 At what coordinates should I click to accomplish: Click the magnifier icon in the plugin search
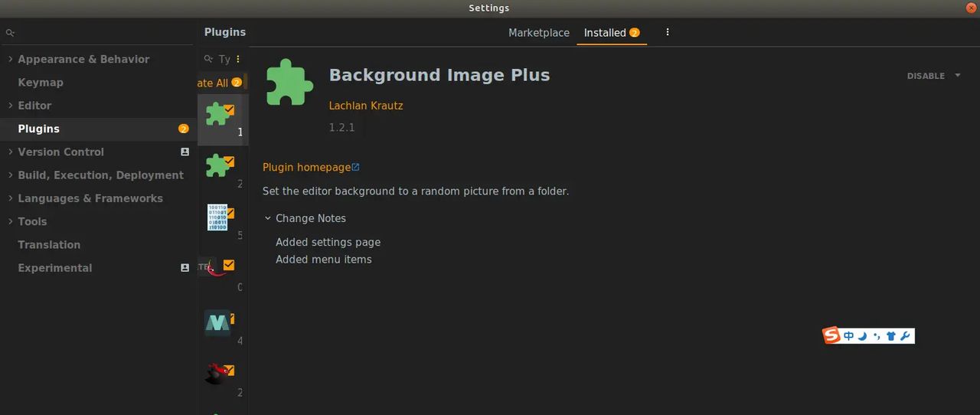[208, 59]
